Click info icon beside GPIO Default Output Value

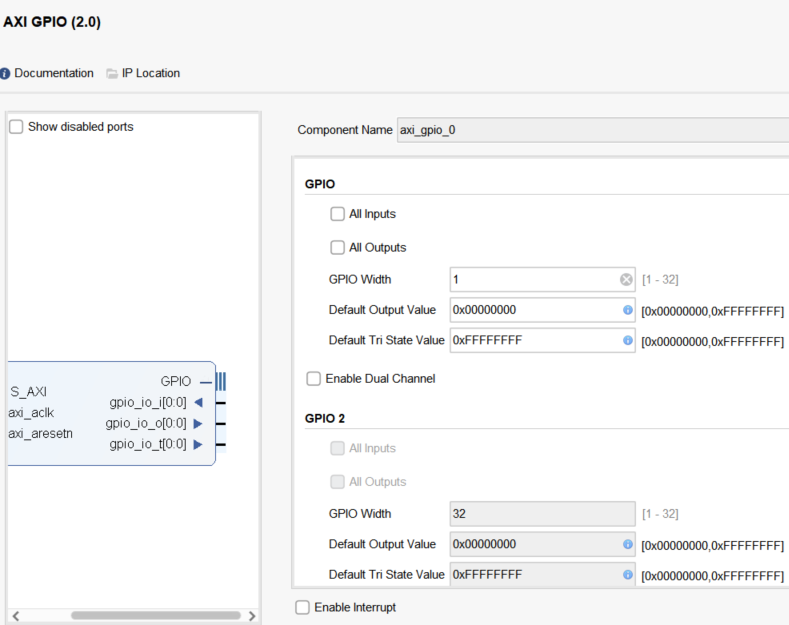click(x=627, y=310)
